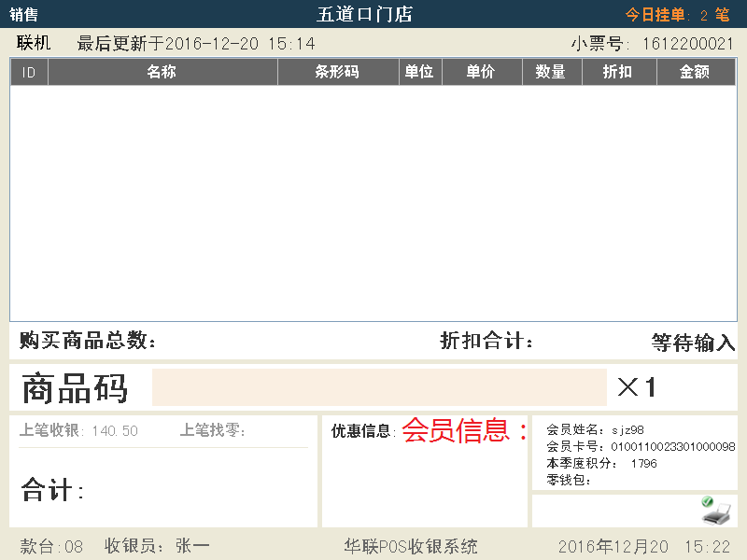Image resolution: width=747 pixels, height=560 pixels.
Task: Focus the 商品码 product code input field
Action: [x=379, y=387]
